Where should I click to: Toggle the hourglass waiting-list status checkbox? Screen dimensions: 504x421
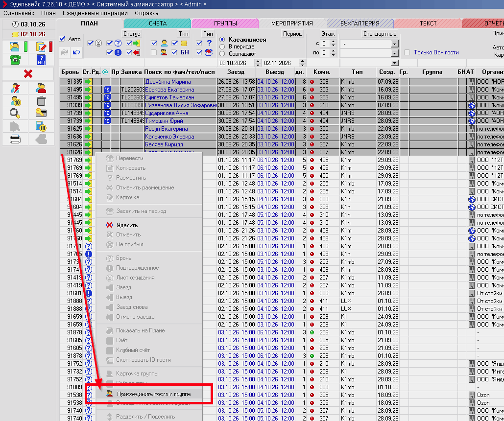90,43
